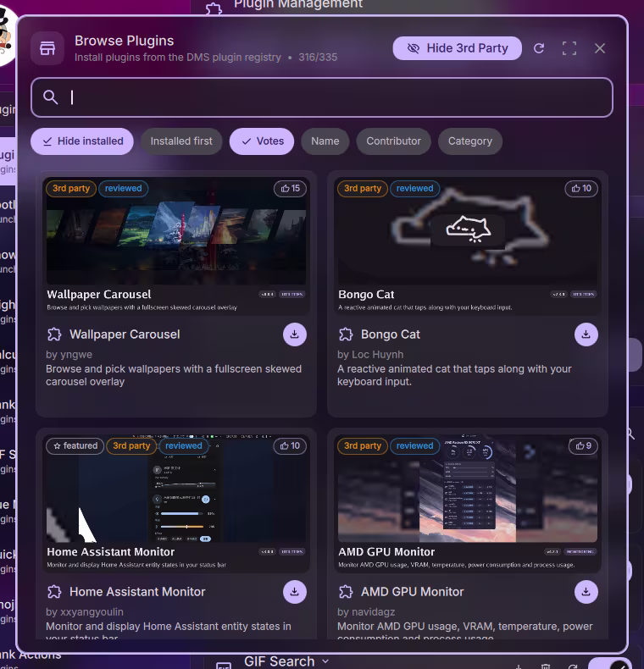Focus the plugin search input field
This screenshot has width=644, height=669.
tap(322, 97)
